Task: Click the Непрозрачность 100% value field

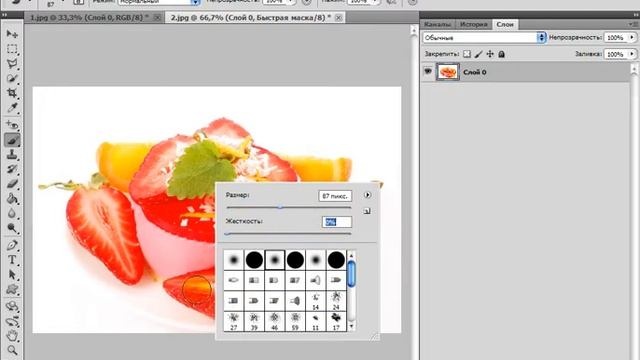Action: tap(616, 38)
